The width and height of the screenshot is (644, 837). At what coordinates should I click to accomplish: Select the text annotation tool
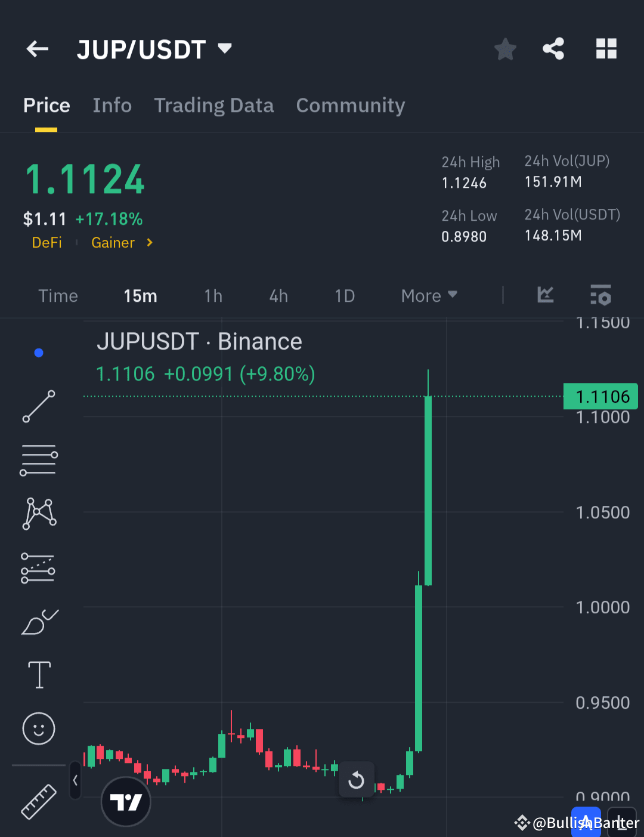point(38,675)
